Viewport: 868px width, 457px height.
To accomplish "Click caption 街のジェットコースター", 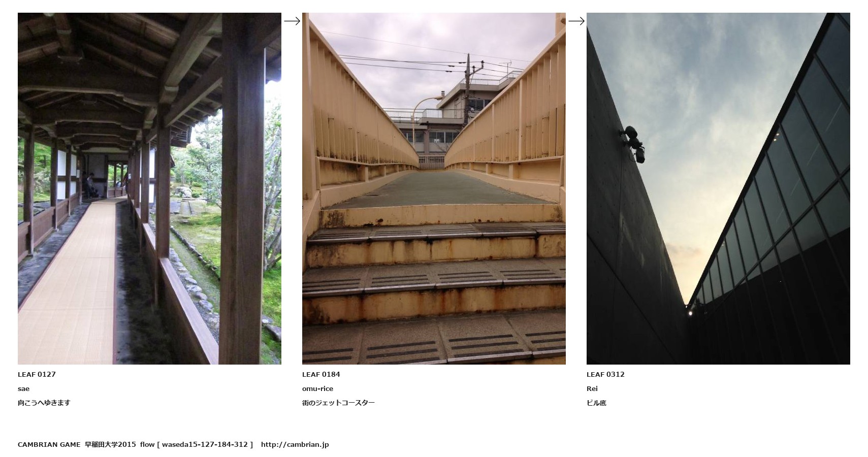I will 338,403.
